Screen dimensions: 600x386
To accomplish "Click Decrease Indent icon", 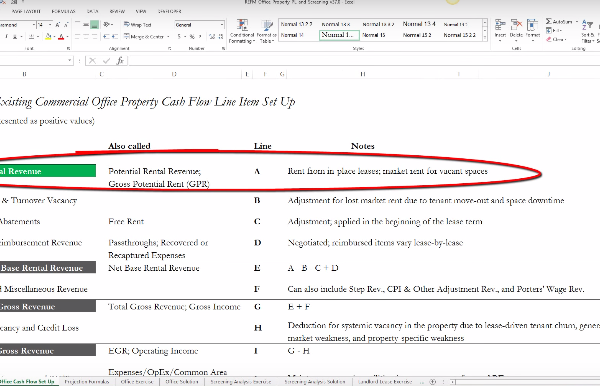I will (106, 37).
